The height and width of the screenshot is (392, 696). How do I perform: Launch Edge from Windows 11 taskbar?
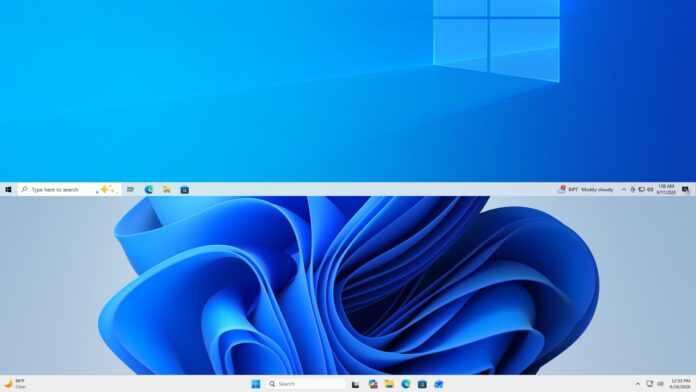[406, 384]
